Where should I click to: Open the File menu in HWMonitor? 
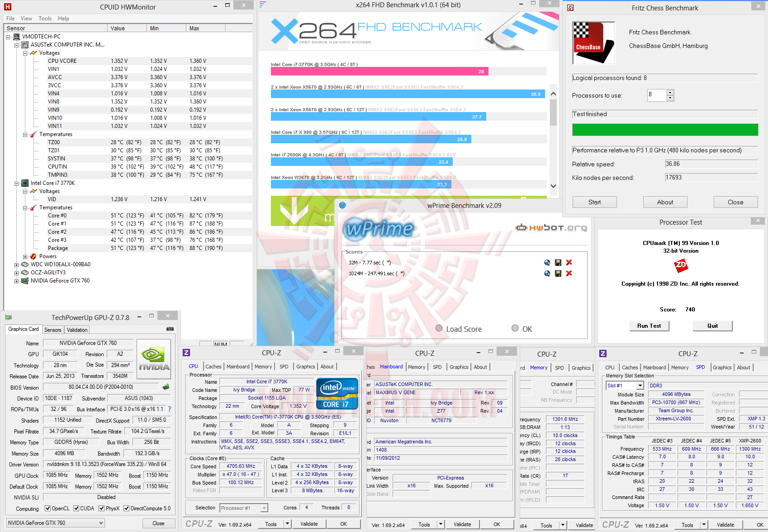(10, 19)
